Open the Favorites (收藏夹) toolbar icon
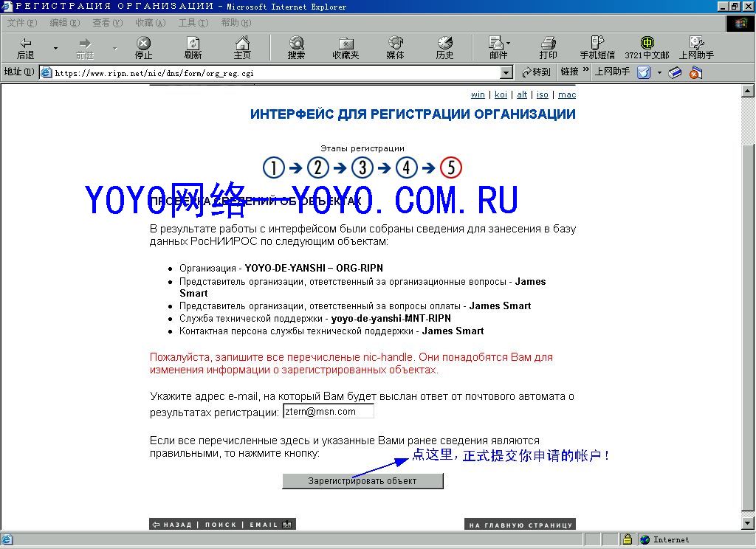This screenshot has width=756, height=549. (x=346, y=48)
